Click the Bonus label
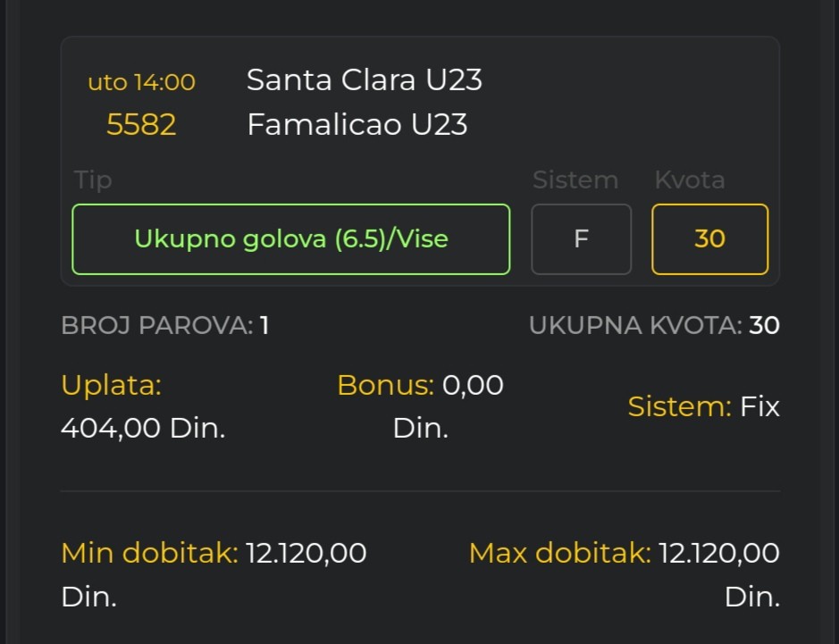The width and height of the screenshot is (839, 644). 385,385
